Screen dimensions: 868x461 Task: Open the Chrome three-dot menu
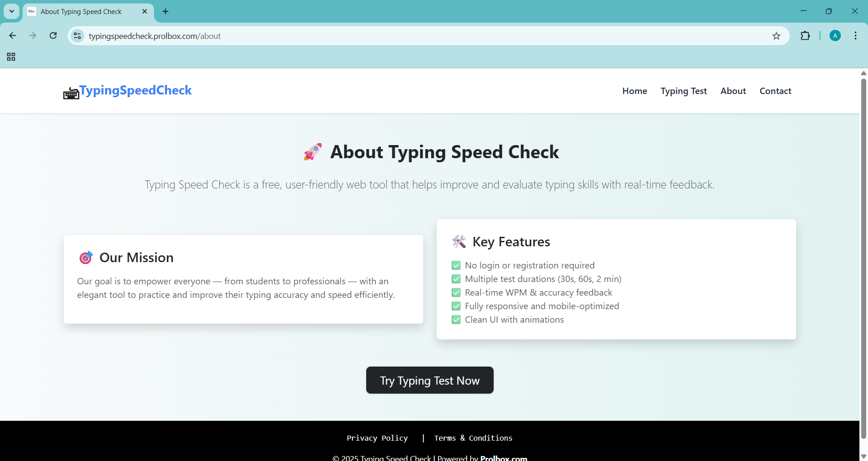tap(855, 36)
